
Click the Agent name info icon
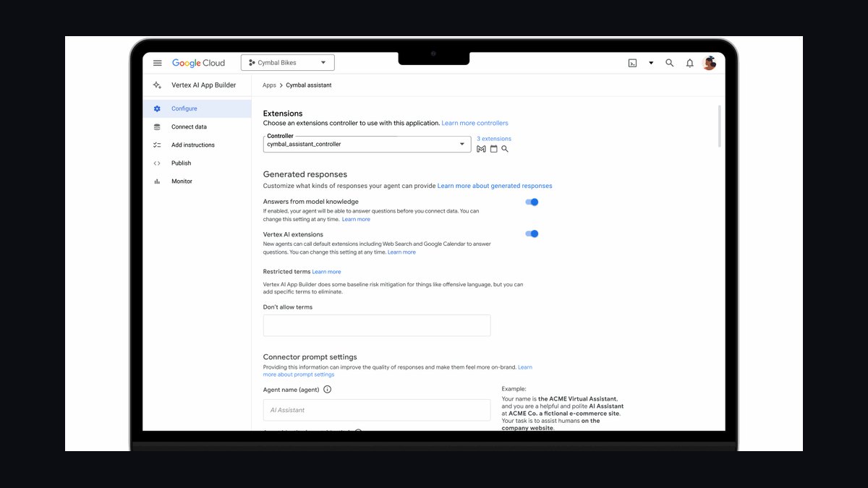coord(327,390)
